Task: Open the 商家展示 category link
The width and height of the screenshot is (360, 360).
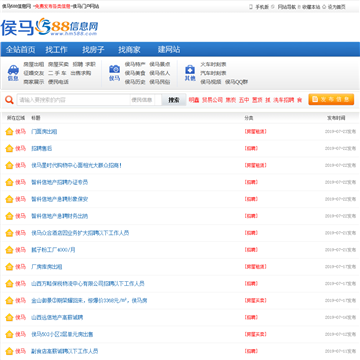Action: pos(34,82)
